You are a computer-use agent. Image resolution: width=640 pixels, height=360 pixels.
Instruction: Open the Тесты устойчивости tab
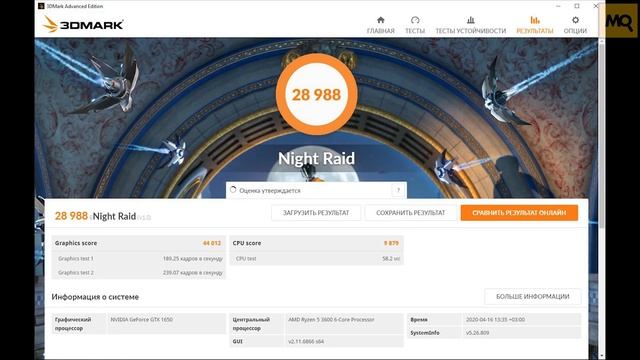[471, 25]
